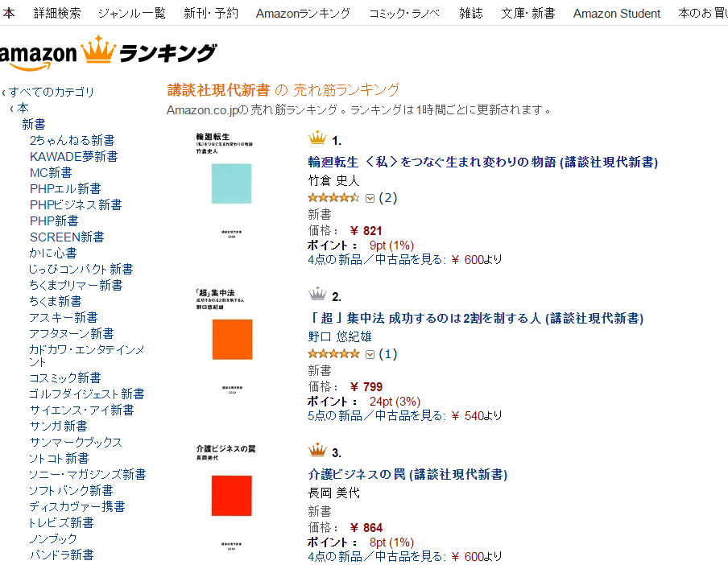Select the 新書 category in sidebar
Image resolution: width=728 pixels, height=565 pixels.
point(34,124)
